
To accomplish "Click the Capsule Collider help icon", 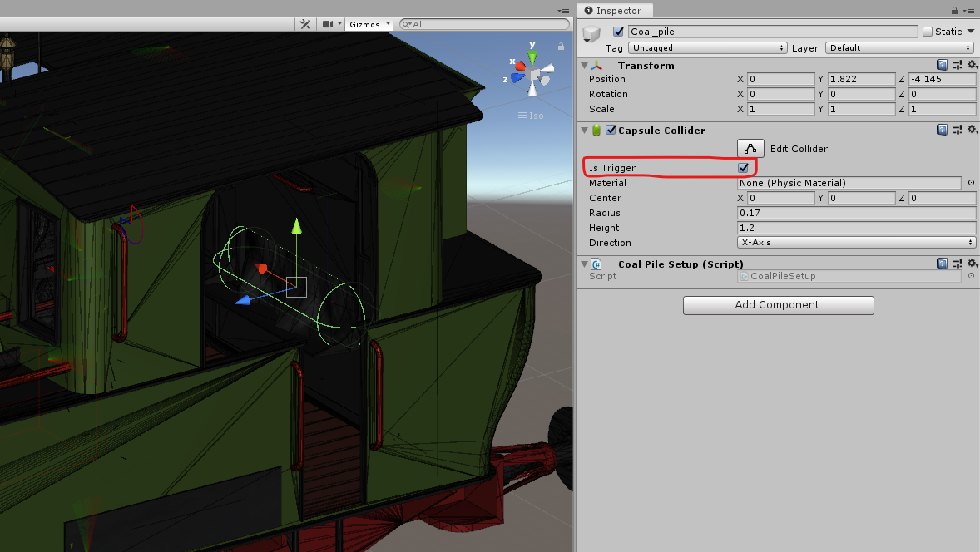I will coord(942,129).
